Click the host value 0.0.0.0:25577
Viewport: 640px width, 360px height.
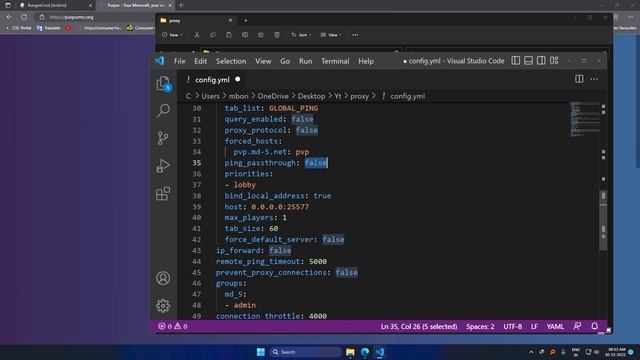click(280, 207)
